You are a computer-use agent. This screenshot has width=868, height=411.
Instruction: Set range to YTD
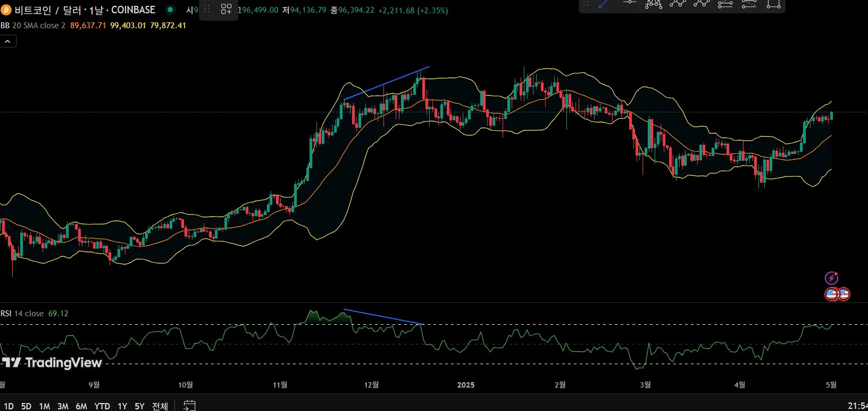click(102, 406)
